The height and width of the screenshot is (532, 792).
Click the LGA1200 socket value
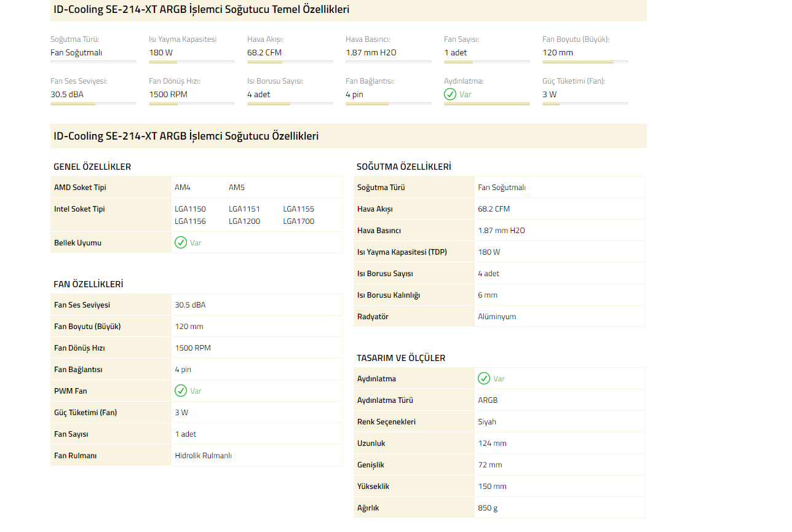point(244,221)
